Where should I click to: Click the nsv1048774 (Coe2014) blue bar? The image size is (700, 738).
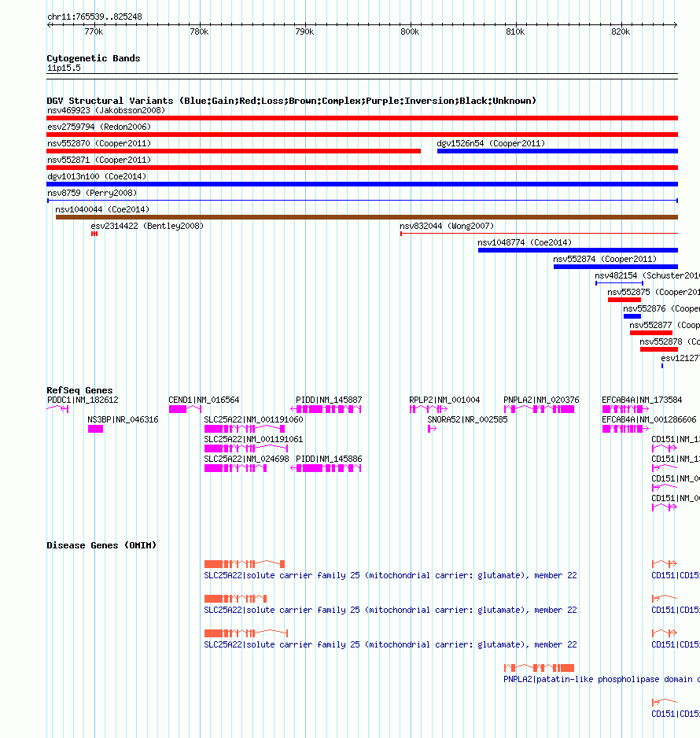tap(577, 250)
